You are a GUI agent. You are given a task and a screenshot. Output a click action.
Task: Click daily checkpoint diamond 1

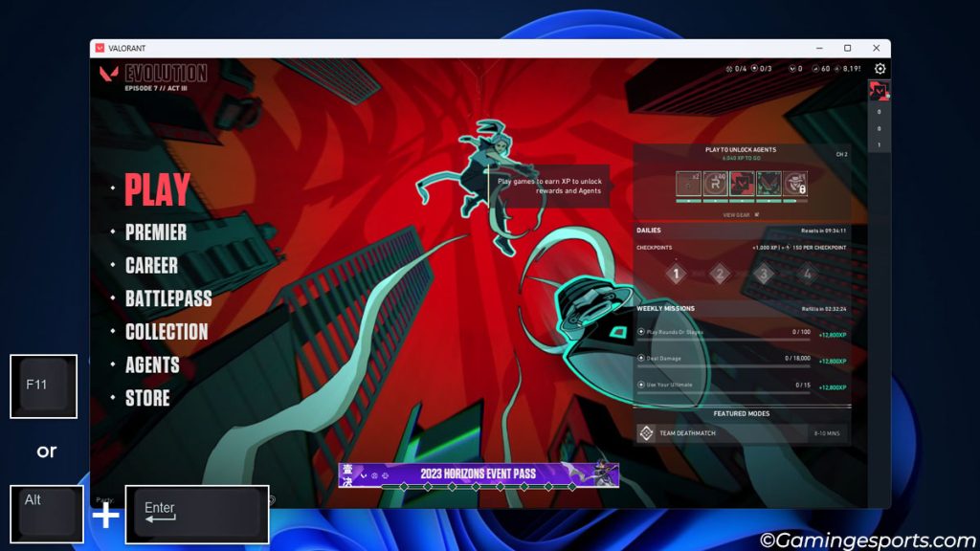(x=676, y=275)
